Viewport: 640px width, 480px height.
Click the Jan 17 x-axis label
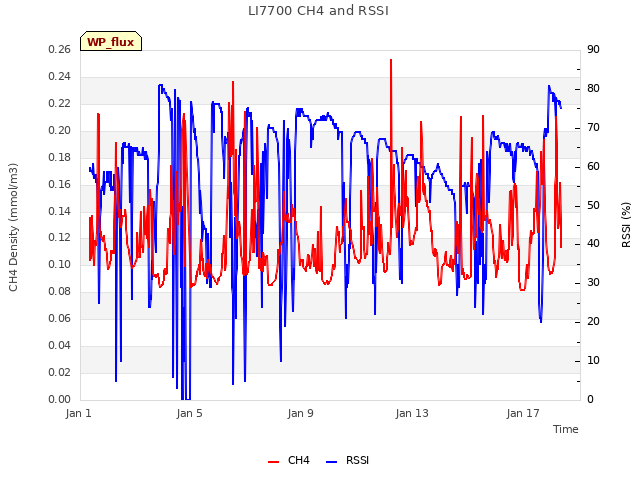pos(523,413)
